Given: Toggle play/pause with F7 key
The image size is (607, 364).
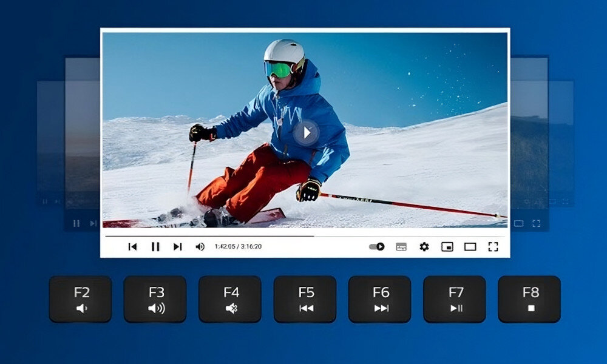Looking at the screenshot, I should 455,299.
